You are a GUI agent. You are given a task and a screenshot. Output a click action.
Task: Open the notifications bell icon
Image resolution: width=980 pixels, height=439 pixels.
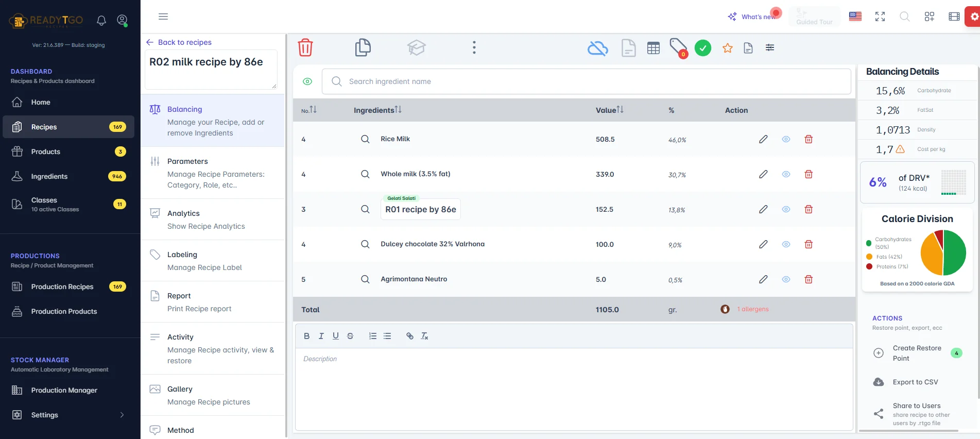click(x=101, y=21)
